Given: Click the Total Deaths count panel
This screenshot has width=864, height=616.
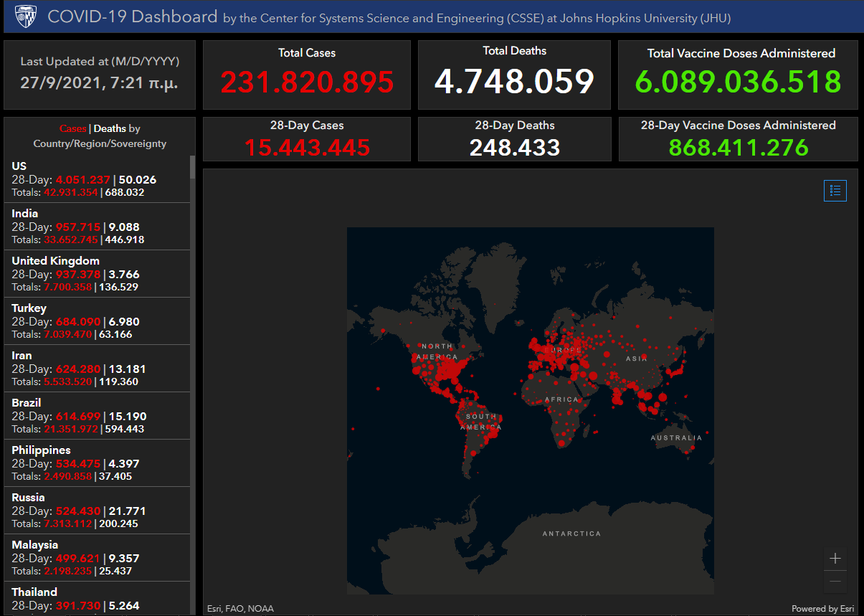Looking at the screenshot, I should pyautogui.click(x=514, y=75).
